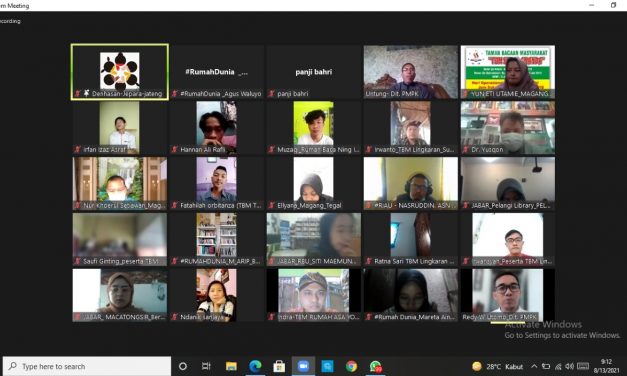The height and width of the screenshot is (376, 627).
Task: Open Microsoft Edge from taskbar
Action: [255, 366]
